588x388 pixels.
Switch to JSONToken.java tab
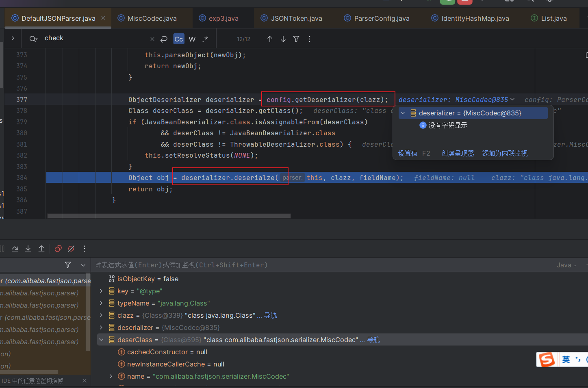292,18
